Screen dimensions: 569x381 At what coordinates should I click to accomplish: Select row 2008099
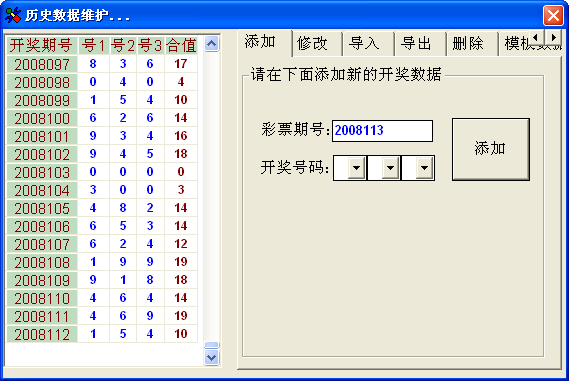click(102, 100)
